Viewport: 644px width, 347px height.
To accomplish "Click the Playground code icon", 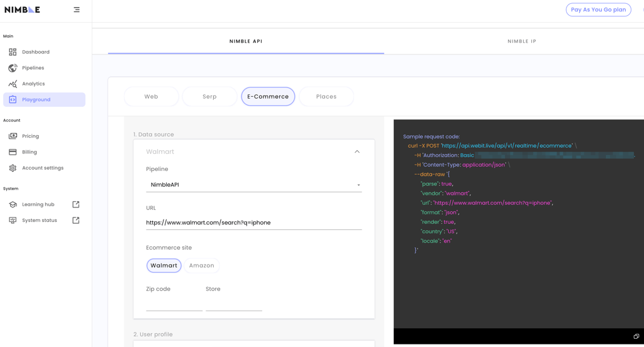I will click(13, 100).
